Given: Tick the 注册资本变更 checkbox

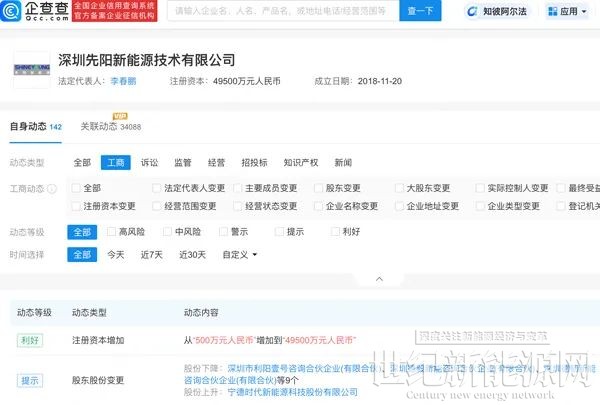Looking at the screenshot, I should click(x=77, y=206).
